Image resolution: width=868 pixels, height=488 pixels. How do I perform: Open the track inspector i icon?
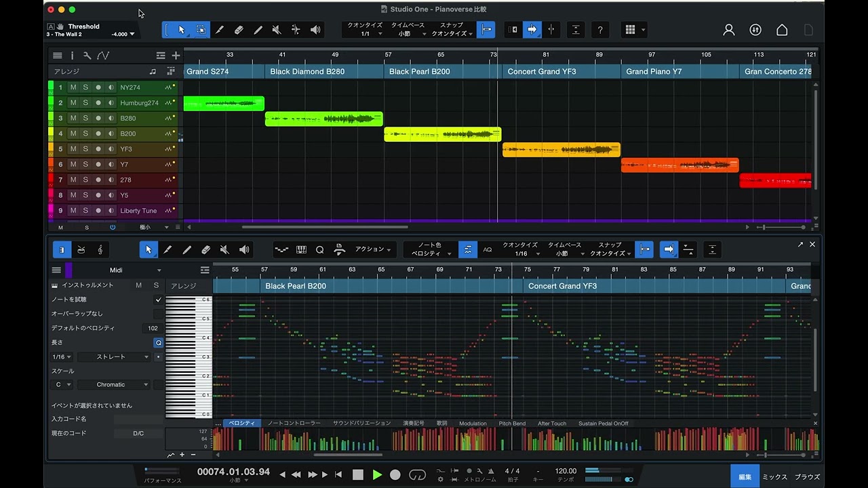[72, 56]
